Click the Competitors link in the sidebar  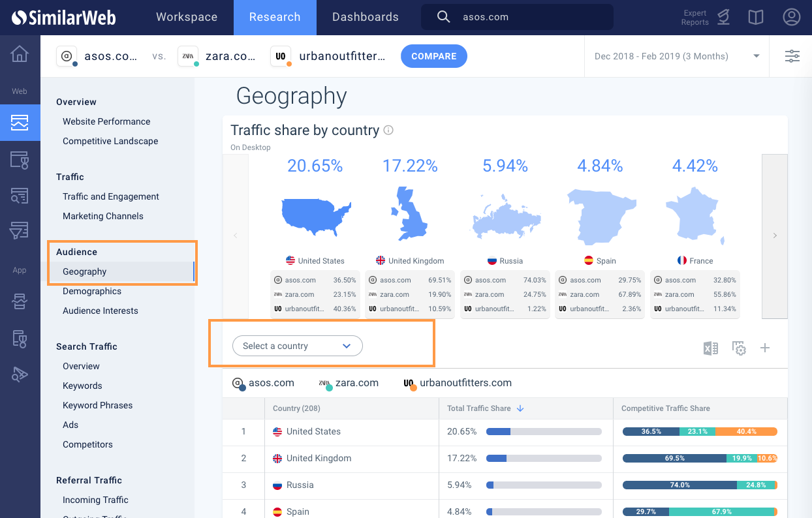click(x=87, y=444)
